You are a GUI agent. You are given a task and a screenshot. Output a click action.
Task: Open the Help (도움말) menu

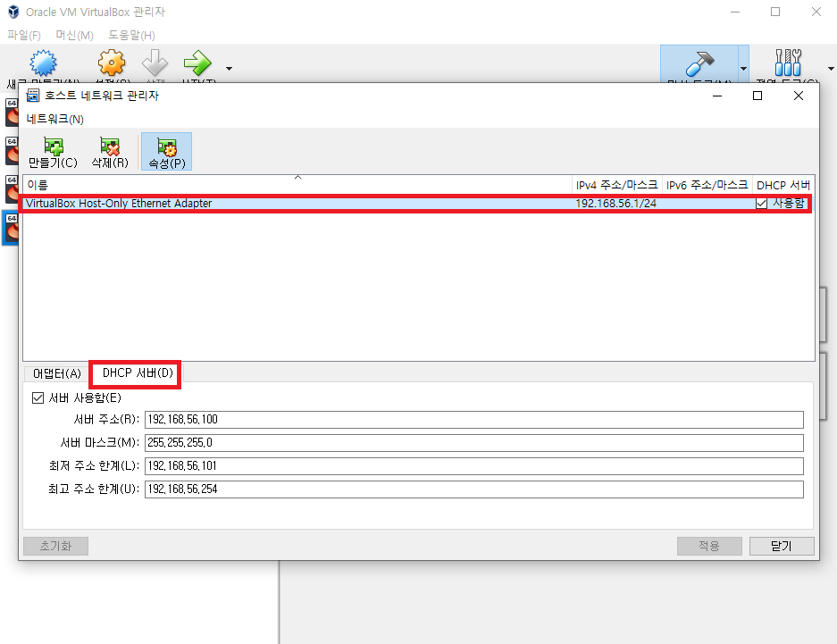coord(132,35)
